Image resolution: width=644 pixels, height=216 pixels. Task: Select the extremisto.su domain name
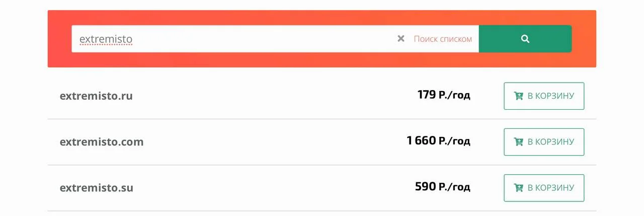[x=97, y=188]
